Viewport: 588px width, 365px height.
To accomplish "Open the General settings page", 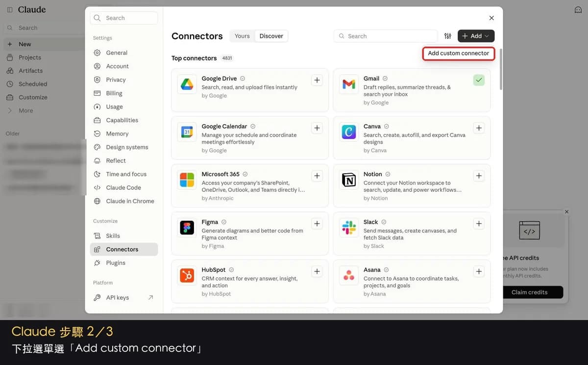I will pos(123,52).
